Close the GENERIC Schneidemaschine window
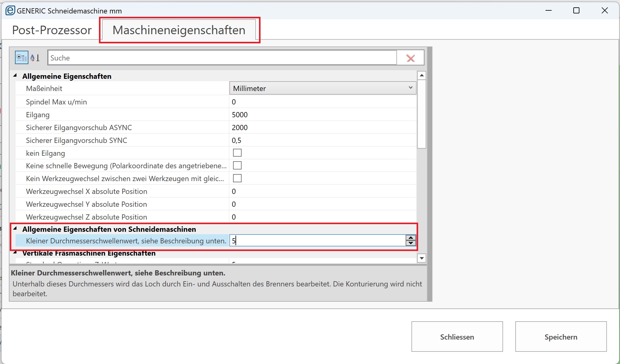620x364 pixels. coord(604,10)
